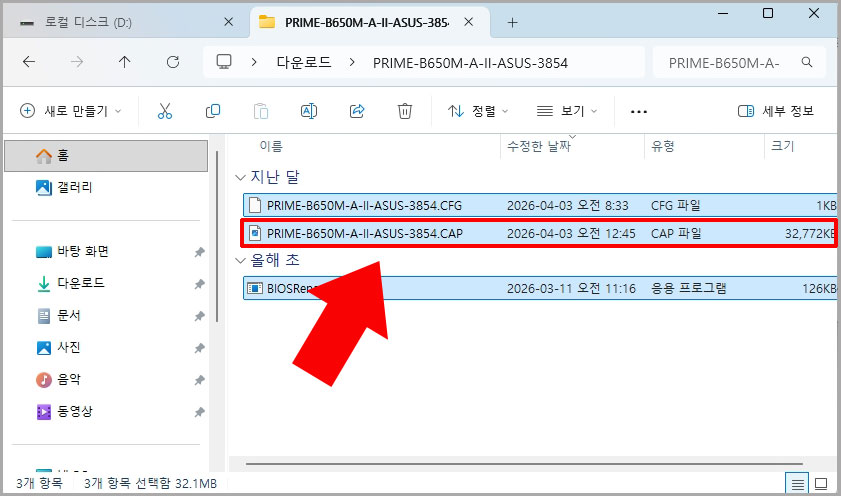Select 홈 in the navigation pane
Screen dimensions: 841x496
(x=106, y=156)
